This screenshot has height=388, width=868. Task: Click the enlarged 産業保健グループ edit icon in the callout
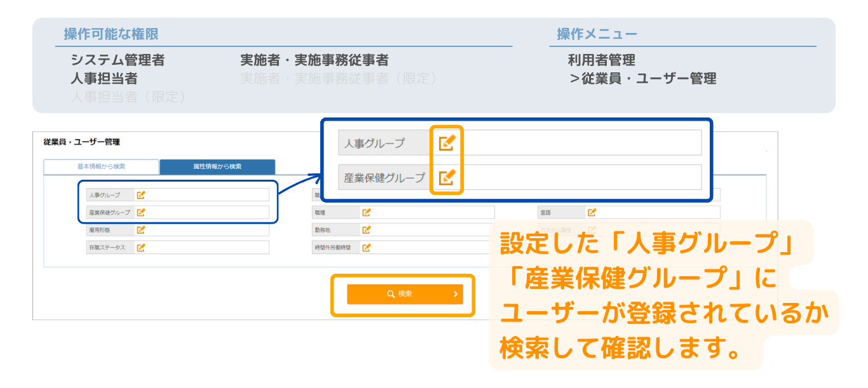click(x=447, y=177)
